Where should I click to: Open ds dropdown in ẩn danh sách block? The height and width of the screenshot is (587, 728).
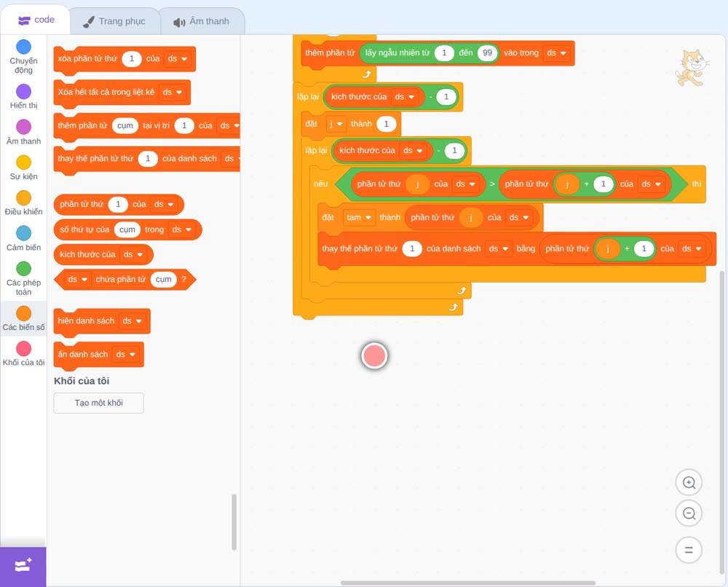[126, 355]
